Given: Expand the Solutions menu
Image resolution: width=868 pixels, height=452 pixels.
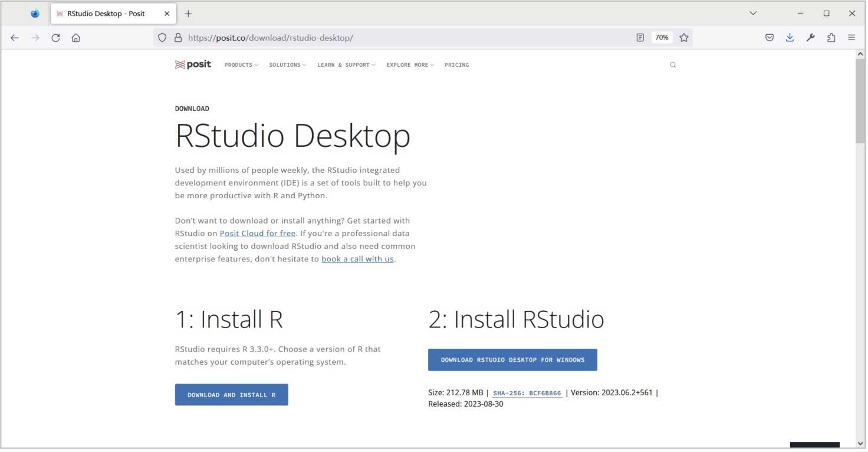Looking at the screenshot, I should 288,65.
